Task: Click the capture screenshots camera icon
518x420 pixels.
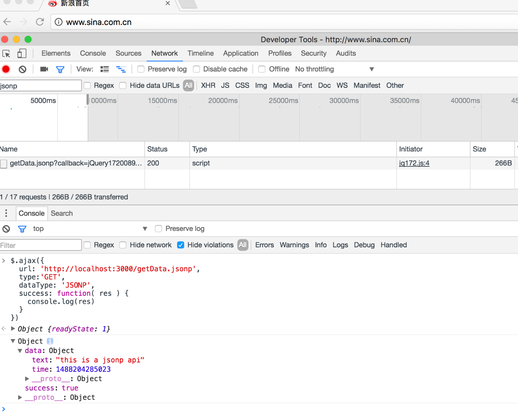Action: [x=44, y=69]
